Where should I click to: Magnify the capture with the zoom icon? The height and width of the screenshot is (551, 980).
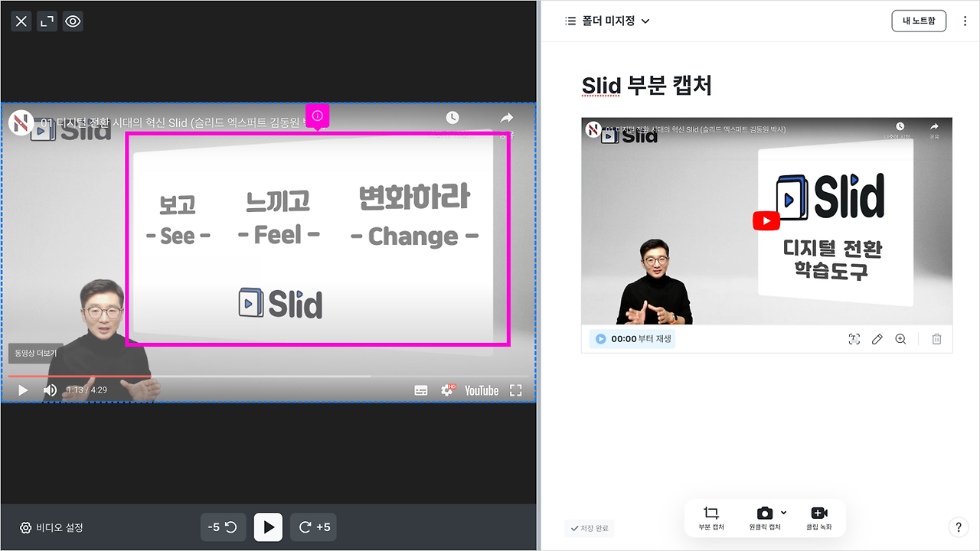(900, 339)
